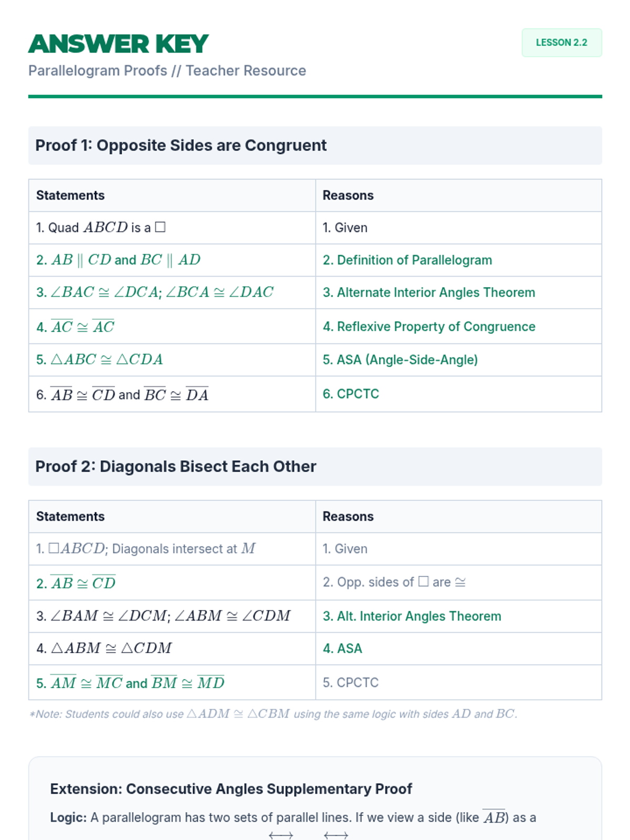The height and width of the screenshot is (840, 630).
Task: Click the ANSWER KEY title
Action: pyautogui.click(x=119, y=44)
